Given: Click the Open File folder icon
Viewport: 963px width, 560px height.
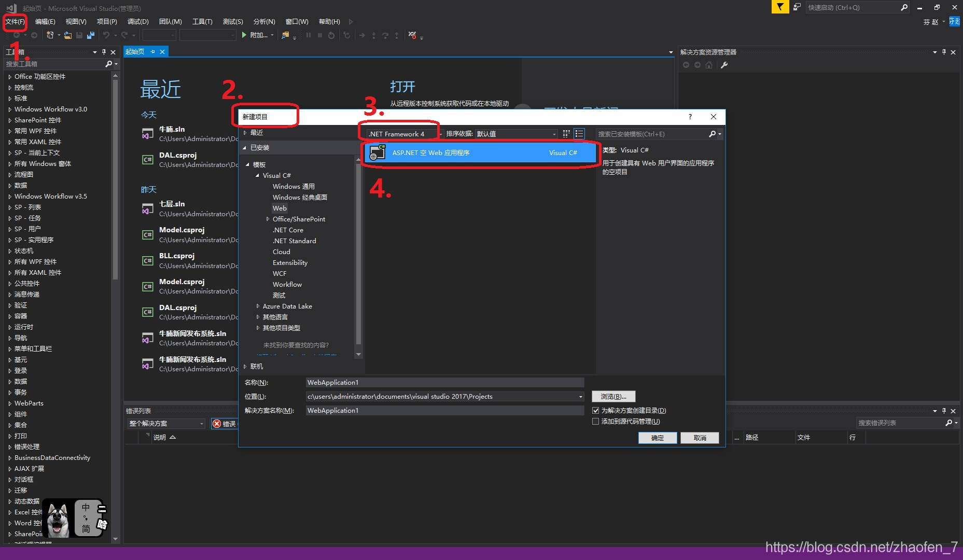Looking at the screenshot, I should 68,35.
